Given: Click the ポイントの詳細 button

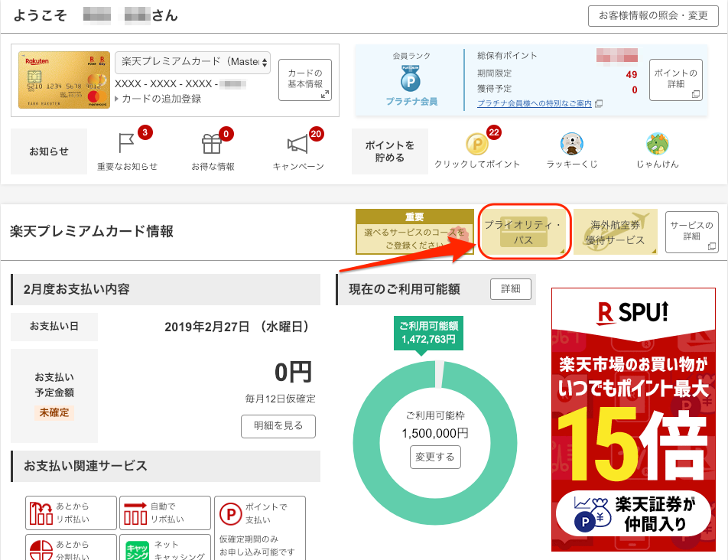Looking at the screenshot, I should [675, 80].
